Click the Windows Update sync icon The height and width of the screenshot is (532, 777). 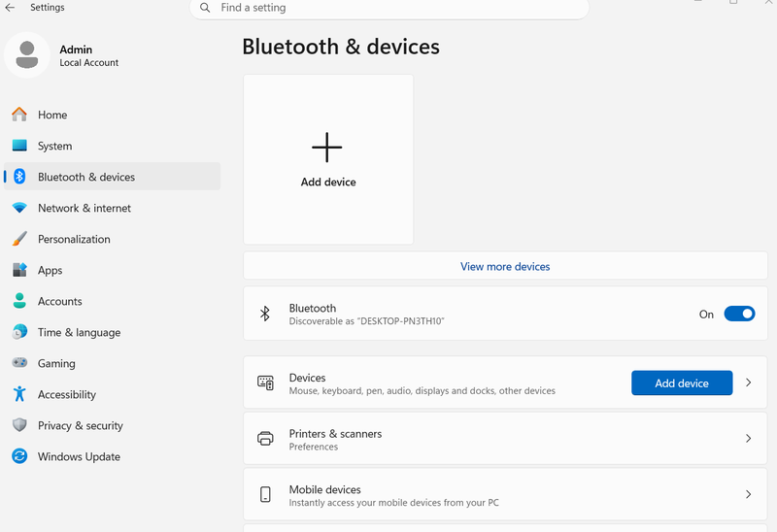[19, 456]
